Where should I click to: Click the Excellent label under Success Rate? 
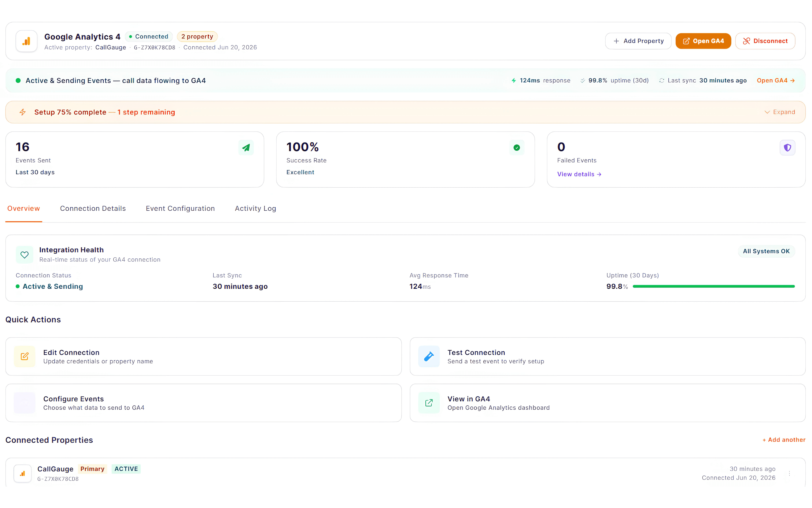tap(300, 172)
